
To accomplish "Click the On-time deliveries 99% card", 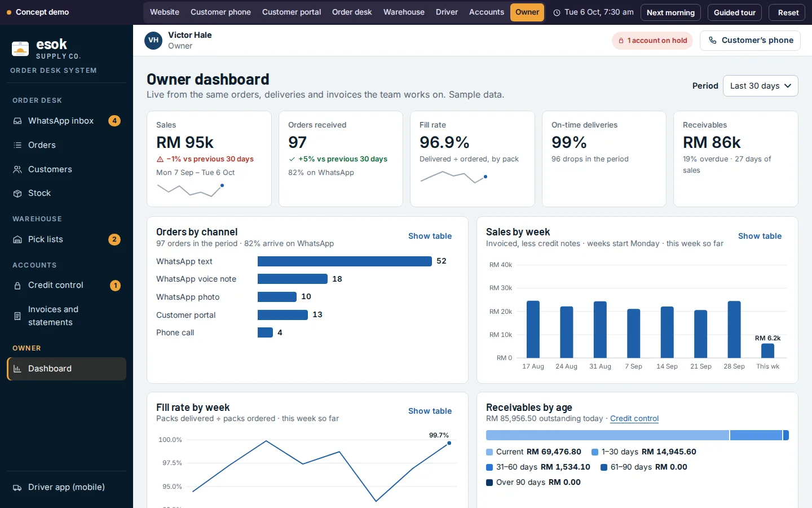I will coord(604,159).
